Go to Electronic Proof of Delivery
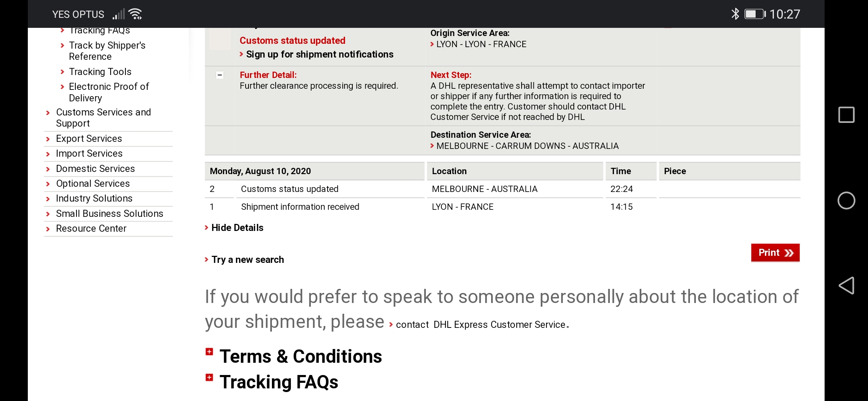This screenshot has height=401, width=868. (x=109, y=92)
